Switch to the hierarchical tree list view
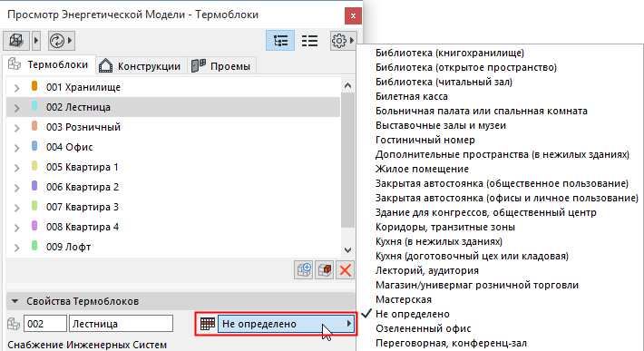Image resolution: width=644 pixels, height=351 pixels. [x=280, y=40]
